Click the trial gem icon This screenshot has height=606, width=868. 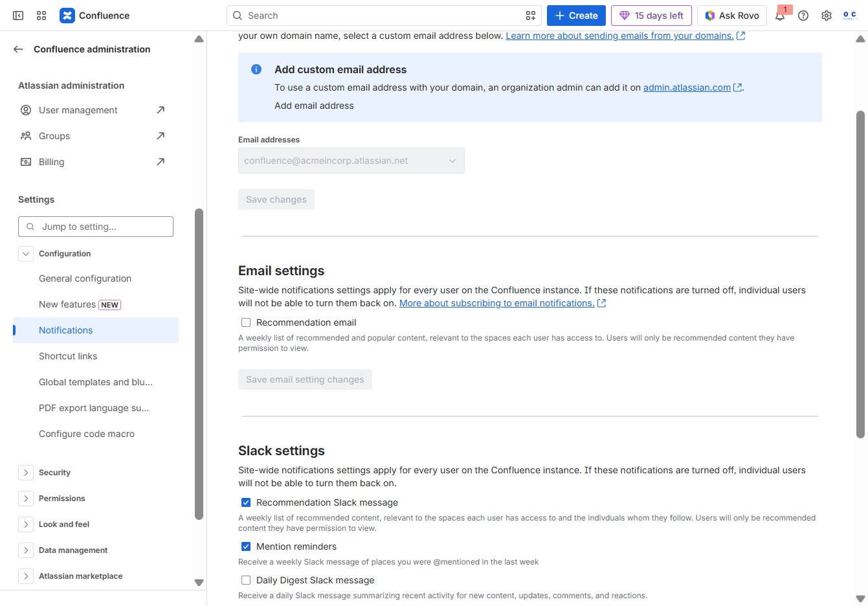point(625,16)
